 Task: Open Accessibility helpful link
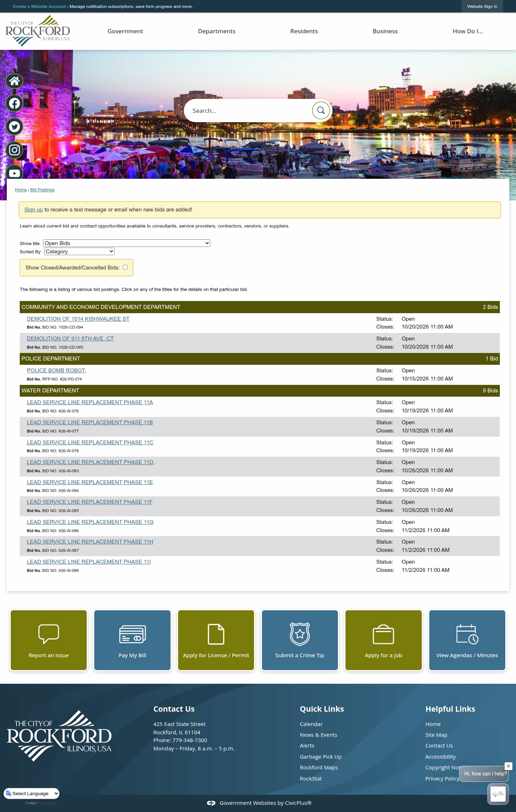[x=440, y=756]
